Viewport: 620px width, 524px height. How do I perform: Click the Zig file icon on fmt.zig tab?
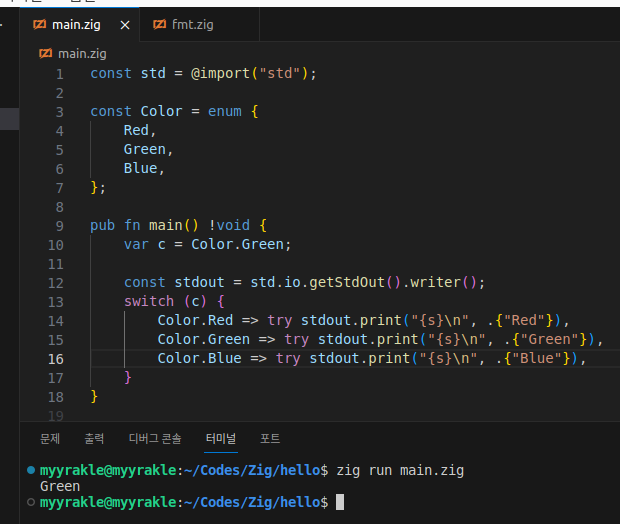(161, 24)
